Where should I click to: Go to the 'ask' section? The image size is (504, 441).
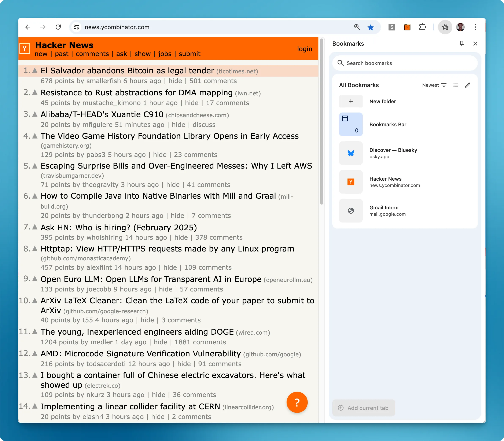coord(122,54)
